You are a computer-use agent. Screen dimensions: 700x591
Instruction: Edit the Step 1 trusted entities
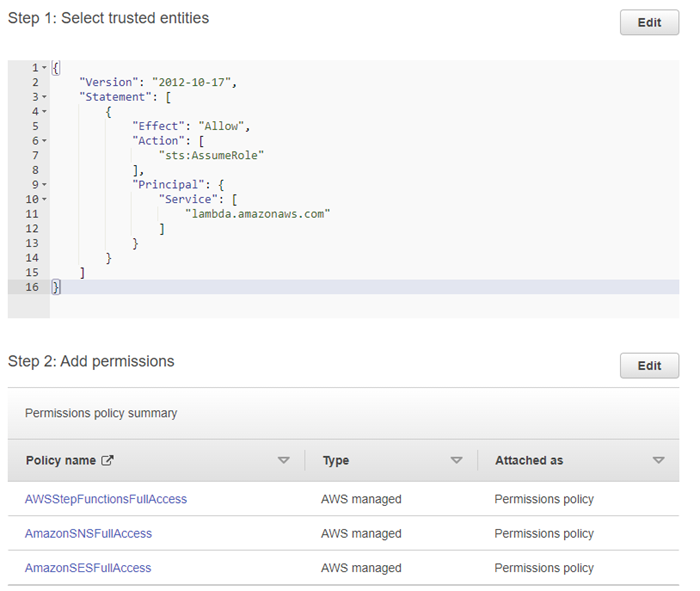[x=649, y=23]
